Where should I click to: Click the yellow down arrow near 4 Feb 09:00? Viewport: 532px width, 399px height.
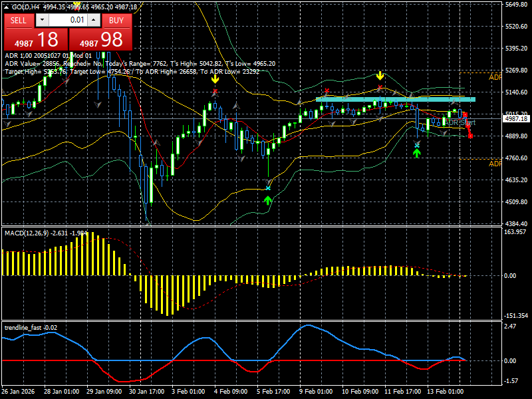[215, 79]
